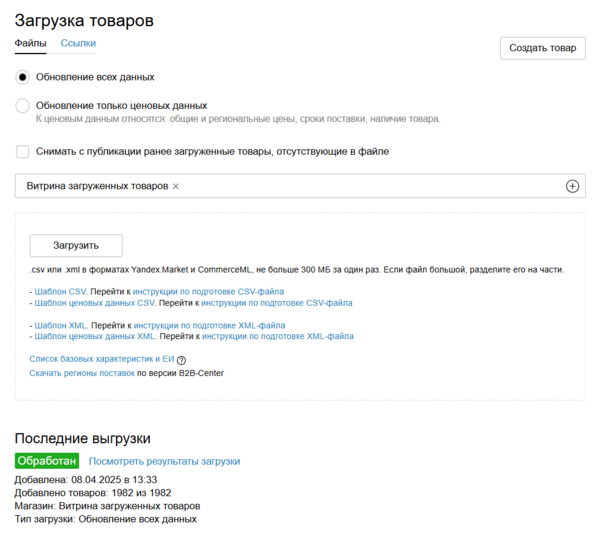This screenshot has width=600, height=539.
Task: Select Обновление всех данных radio button
Action: tap(23, 77)
